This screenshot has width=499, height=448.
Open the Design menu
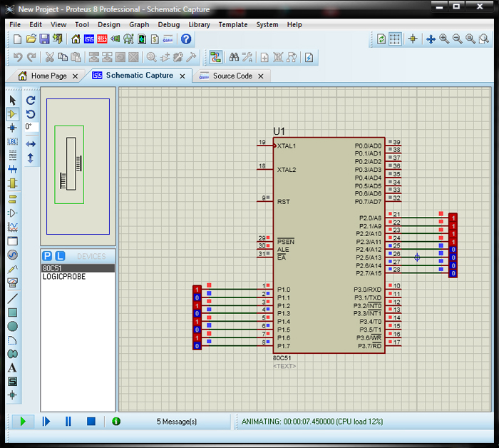(x=109, y=24)
